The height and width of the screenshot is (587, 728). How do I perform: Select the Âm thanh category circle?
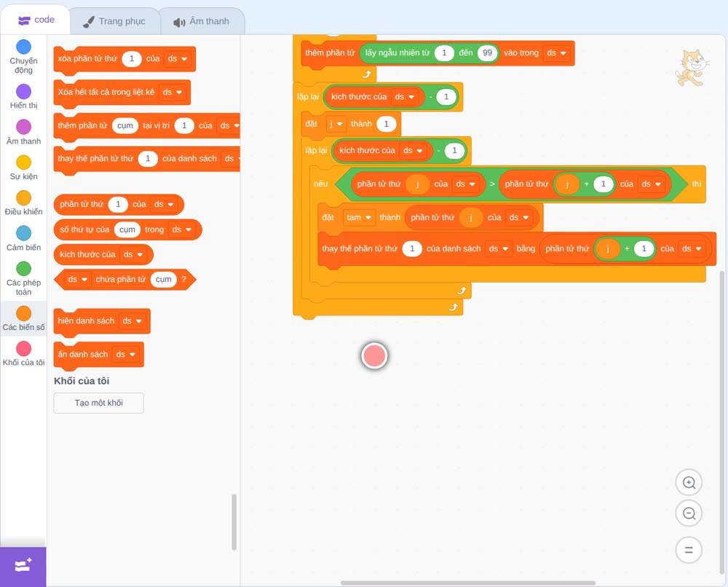coord(24,126)
